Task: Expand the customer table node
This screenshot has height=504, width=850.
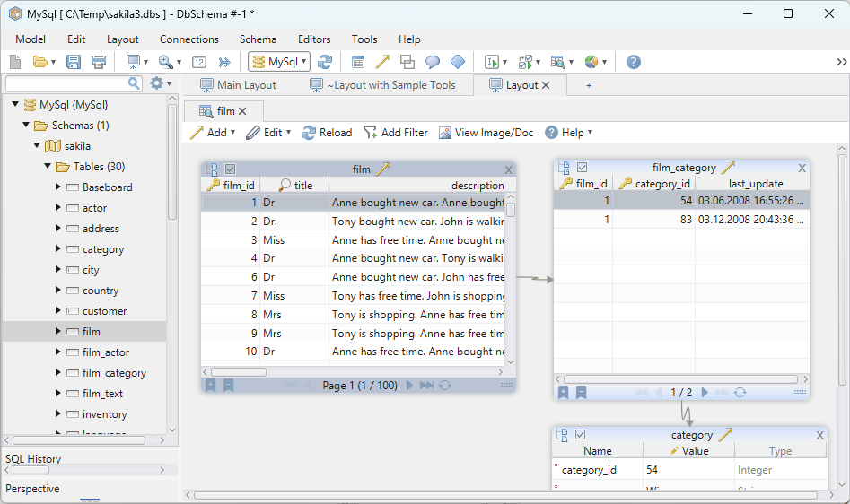Action: pyautogui.click(x=58, y=310)
